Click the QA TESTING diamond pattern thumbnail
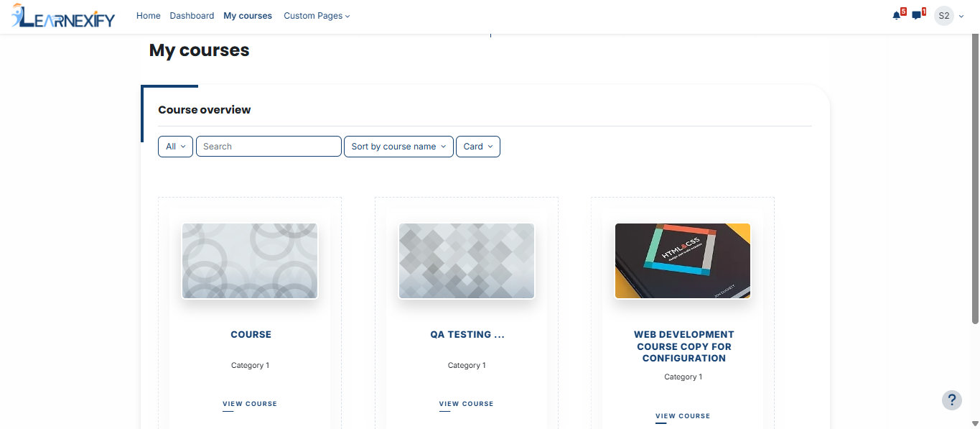Viewport: 980px width, 429px height. pos(467,261)
